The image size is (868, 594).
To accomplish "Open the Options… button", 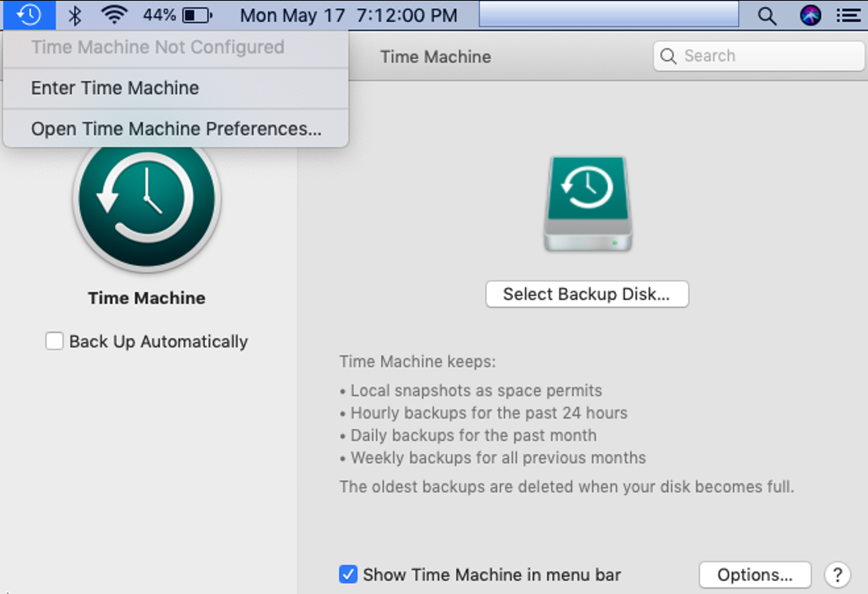I will click(755, 574).
